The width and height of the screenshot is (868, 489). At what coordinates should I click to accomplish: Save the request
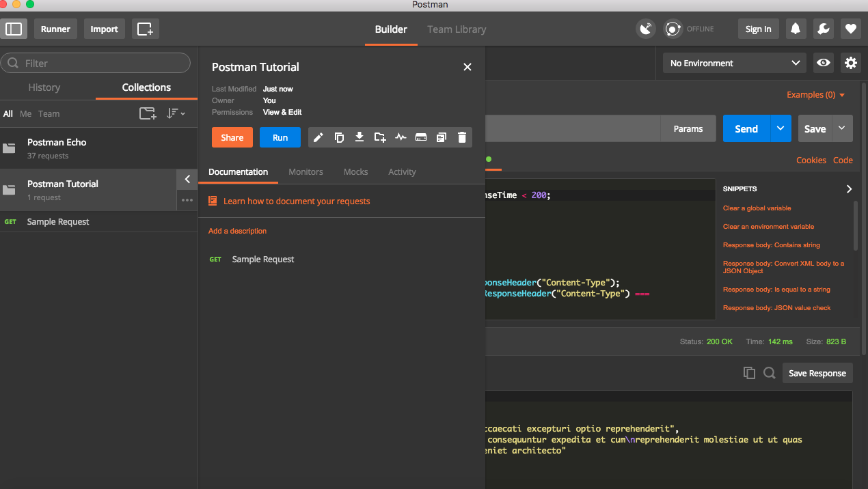[x=815, y=128]
